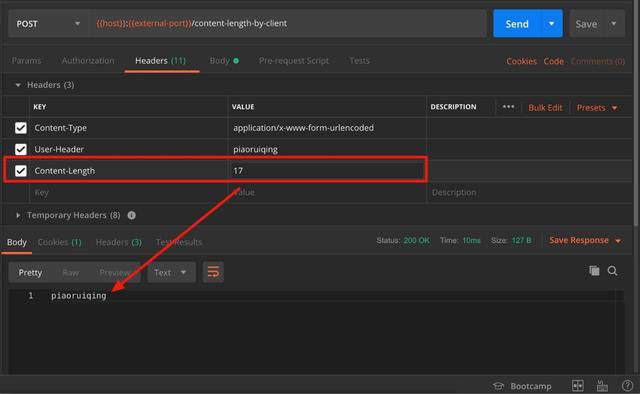Uncheck the User-Header checkbox

coord(21,149)
